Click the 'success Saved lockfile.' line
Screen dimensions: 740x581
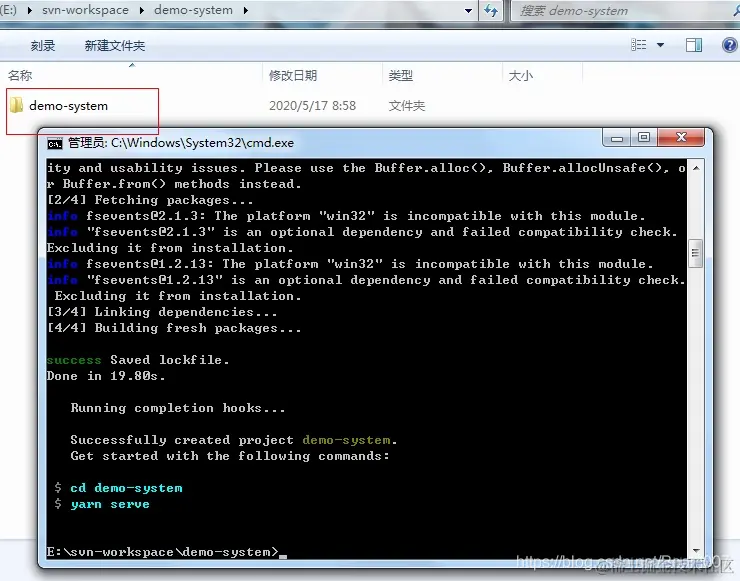[x=138, y=360]
